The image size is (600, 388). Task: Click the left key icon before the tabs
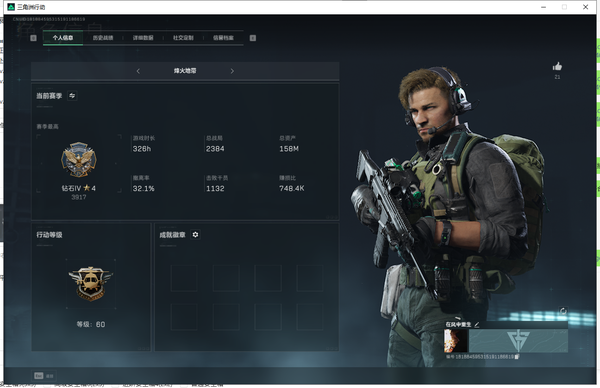33,38
